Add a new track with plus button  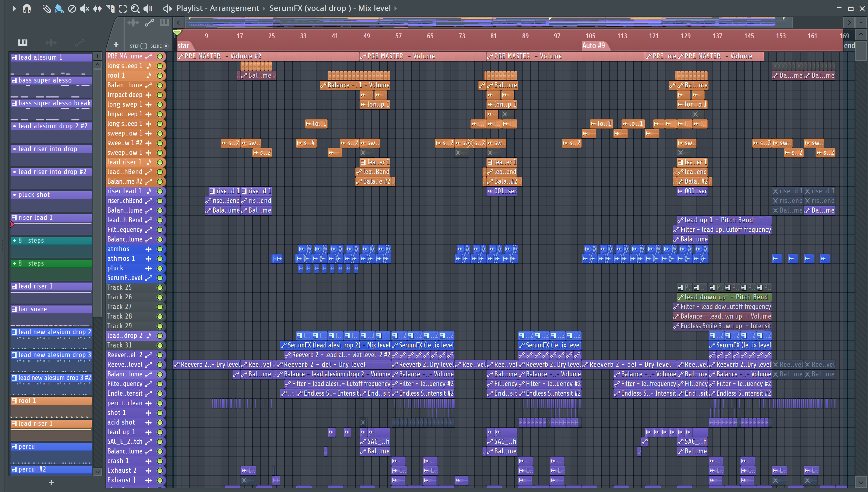coord(116,45)
